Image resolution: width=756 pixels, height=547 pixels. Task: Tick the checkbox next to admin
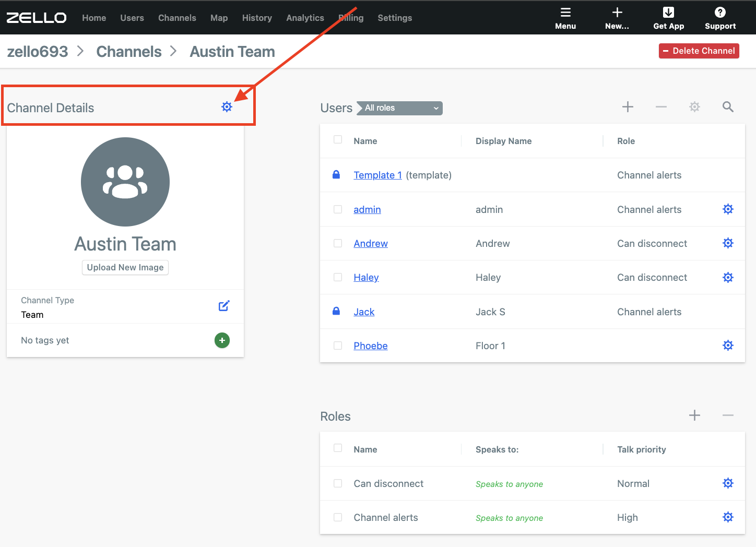coord(338,209)
